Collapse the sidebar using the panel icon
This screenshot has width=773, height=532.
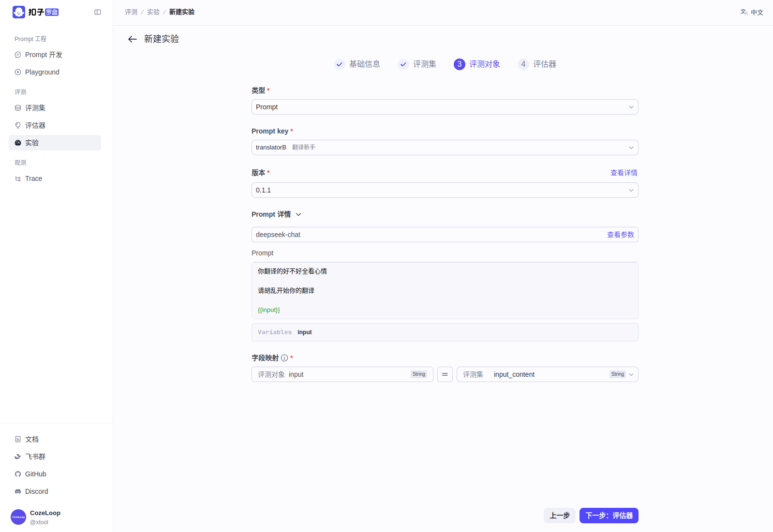pyautogui.click(x=98, y=12)
